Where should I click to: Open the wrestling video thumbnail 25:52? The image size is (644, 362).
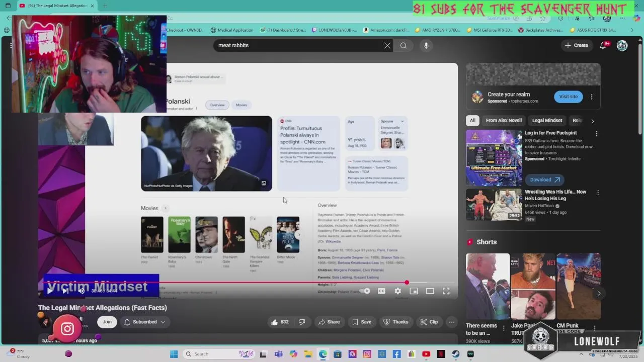[x=494, y=204]
